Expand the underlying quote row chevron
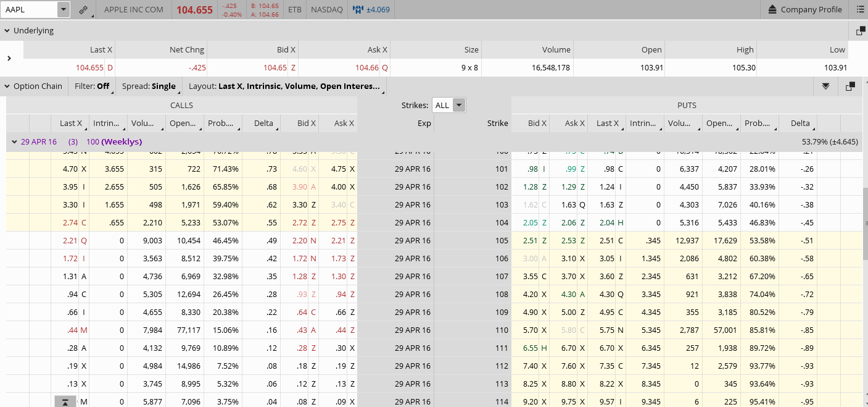 pos(9,59)
